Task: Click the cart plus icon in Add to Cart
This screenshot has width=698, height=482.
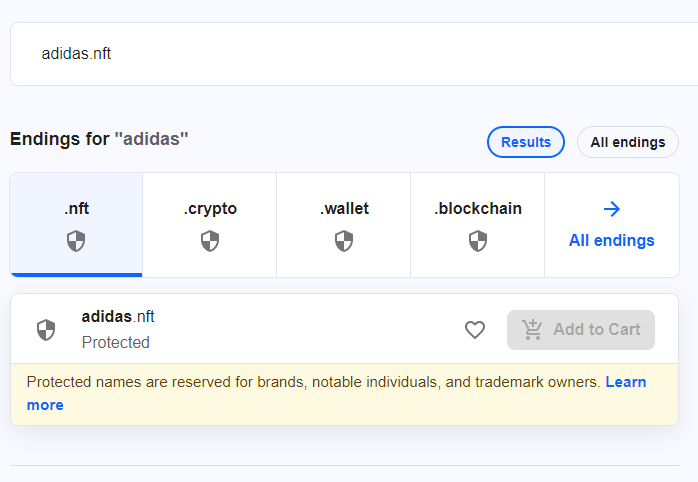Action: tap(532, 330)
